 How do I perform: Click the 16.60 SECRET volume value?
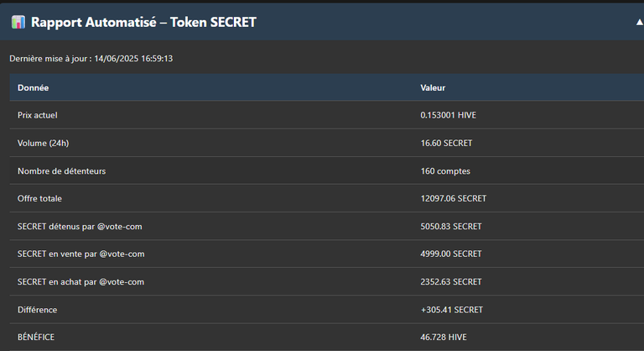point(446,144)
